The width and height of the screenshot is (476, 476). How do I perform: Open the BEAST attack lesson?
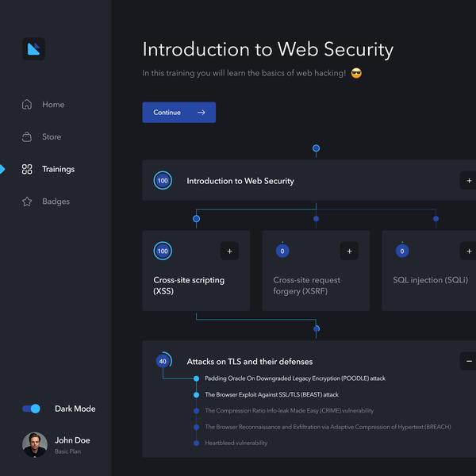coord(271,394)
